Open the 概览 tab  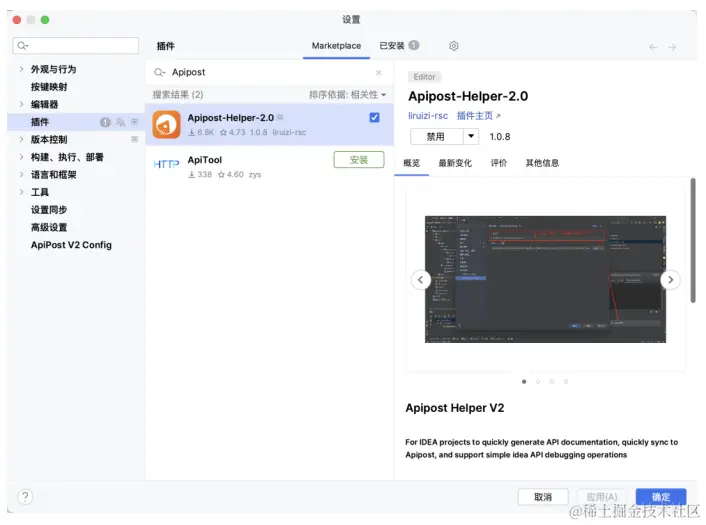(412, 163)
